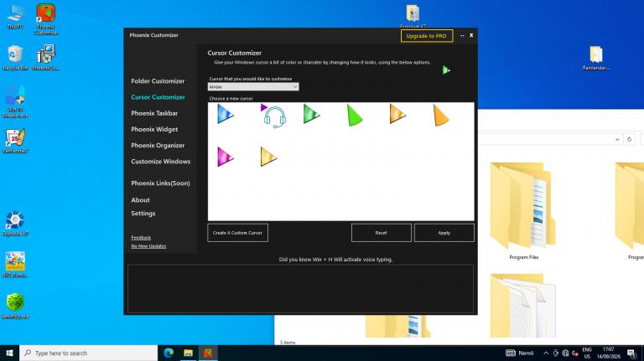Open Phoenix Organizer

(158, 145)
